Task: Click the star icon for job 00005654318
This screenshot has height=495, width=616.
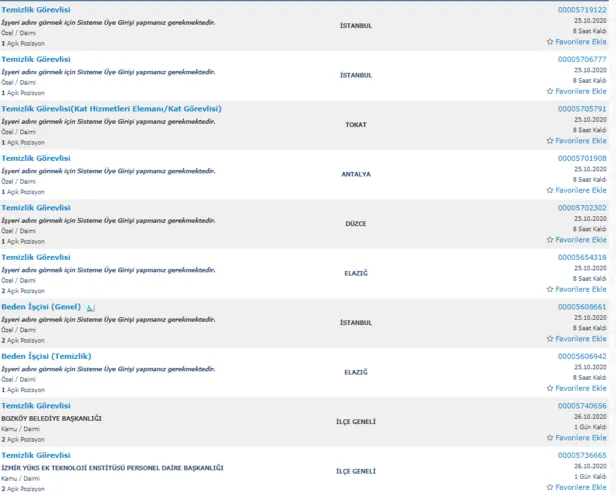Action: coord(550,289)
